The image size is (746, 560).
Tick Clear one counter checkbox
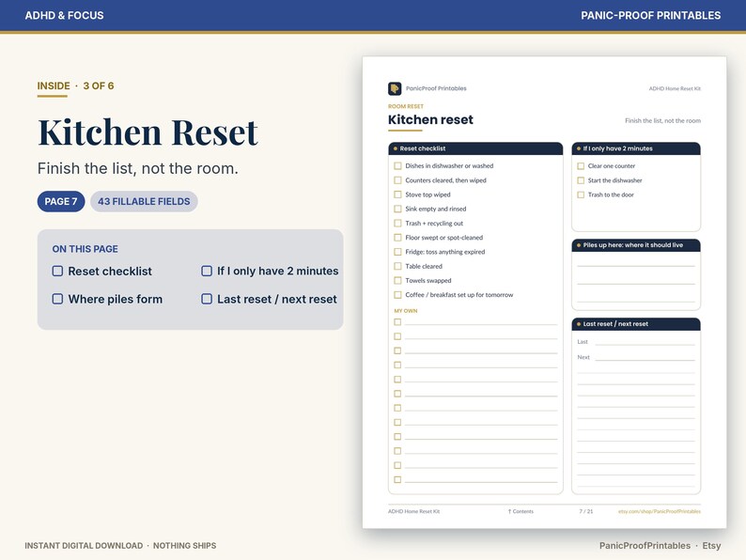tap(581, 166)
